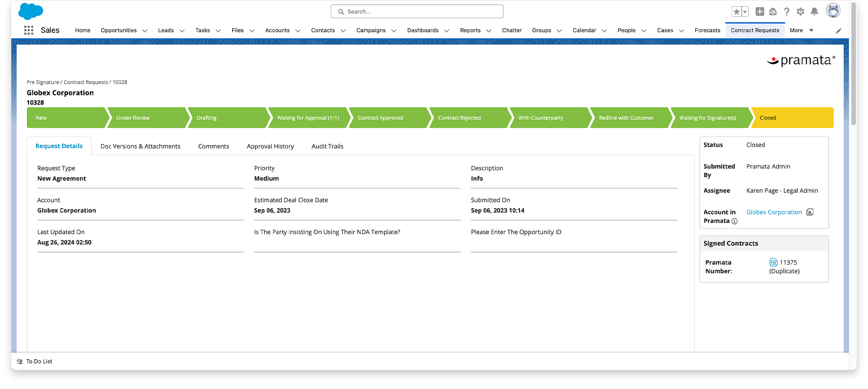Open the More navigation dropdown

tap(802, 30)
